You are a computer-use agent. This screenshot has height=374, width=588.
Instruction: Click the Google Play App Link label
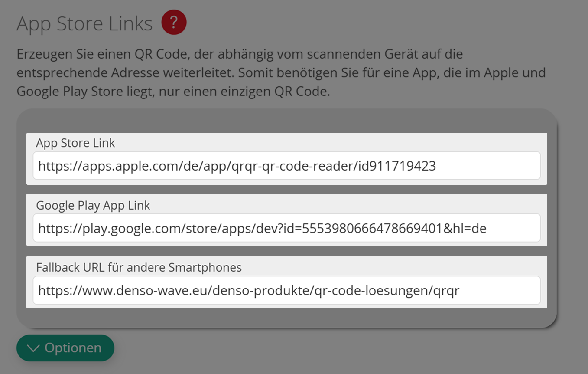(x=93, y=205)
